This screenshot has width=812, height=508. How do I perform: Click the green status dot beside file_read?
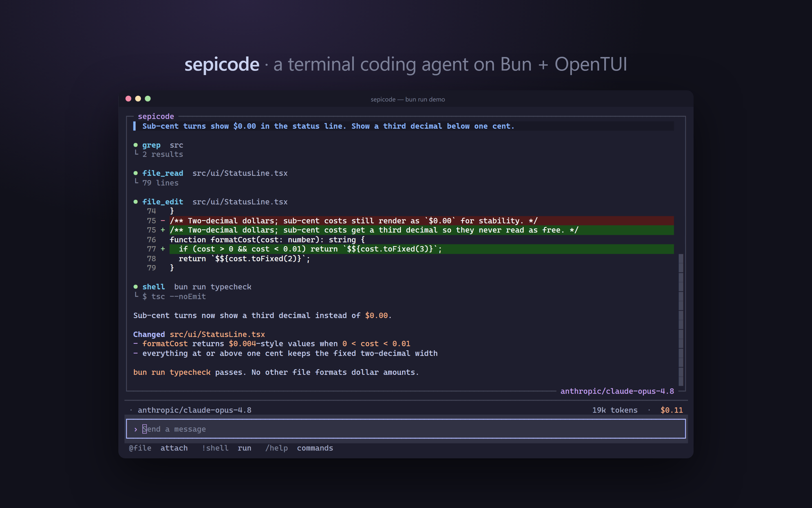[x=136, y=173]
